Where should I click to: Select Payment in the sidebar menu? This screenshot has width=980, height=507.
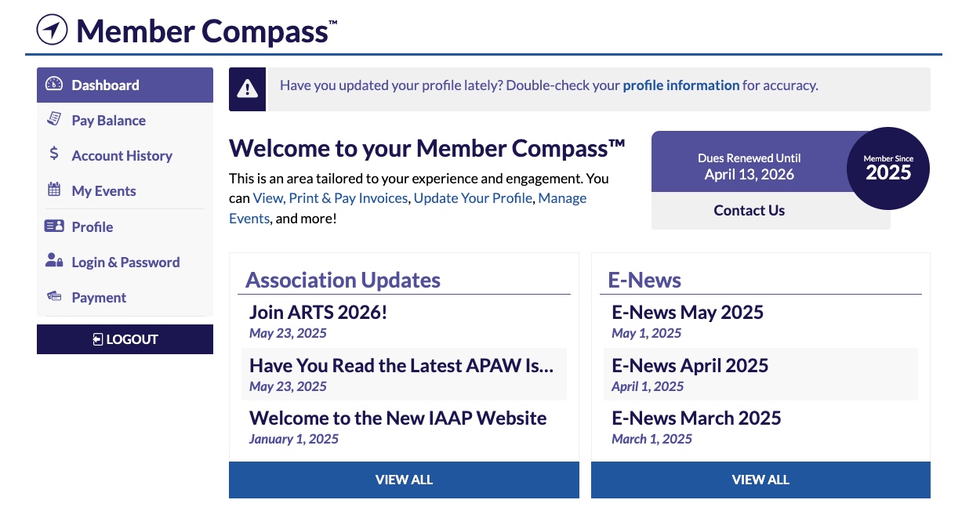[x=125, y=297]
